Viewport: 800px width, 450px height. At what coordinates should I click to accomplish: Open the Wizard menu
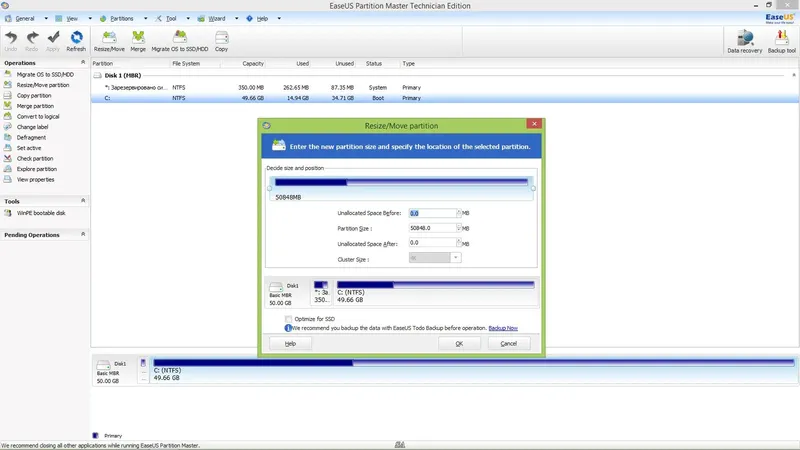[x=216, y=18]
